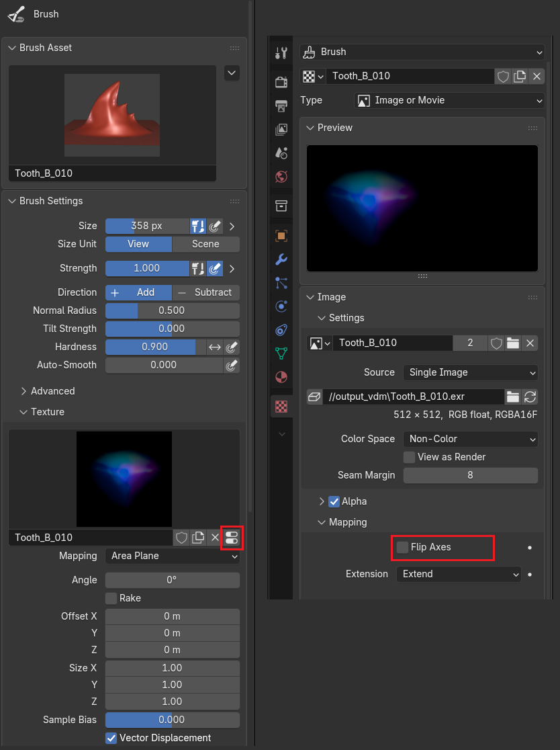Open the Extension Extend dropdown
Screen dimensions: 560x750
[x=459, y=575]
